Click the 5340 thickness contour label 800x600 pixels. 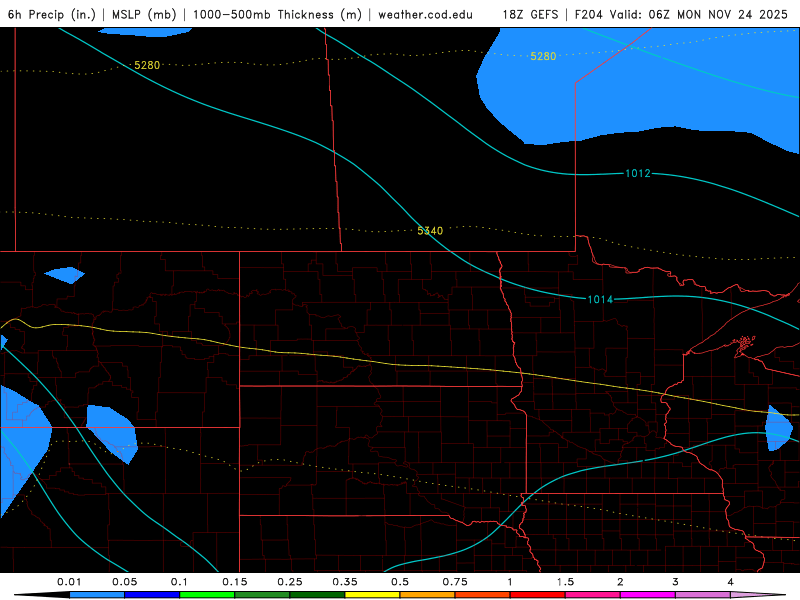coord(430,231)
